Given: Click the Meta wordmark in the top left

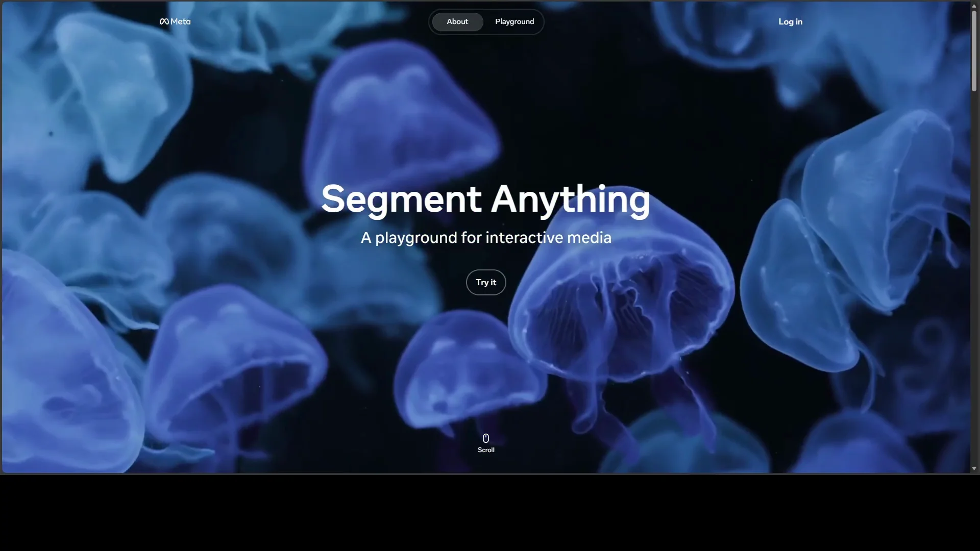Looking at the screenshot, I should (x=180, y=21).
